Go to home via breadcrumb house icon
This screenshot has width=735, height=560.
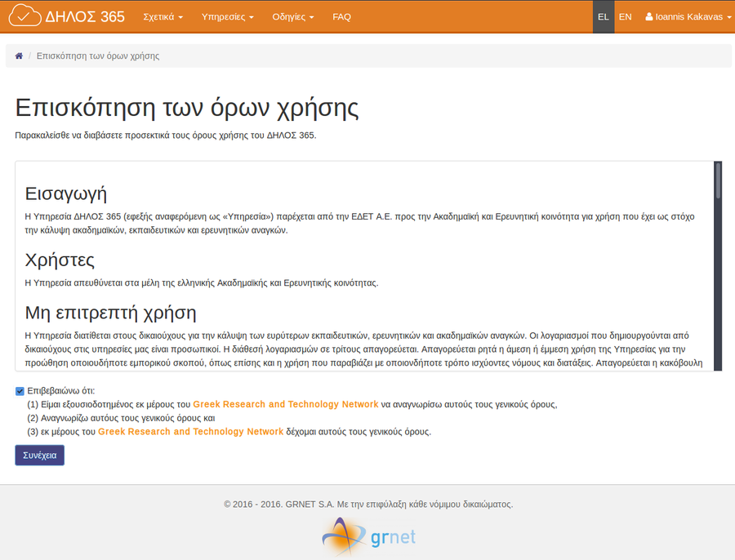click(19, 56)
